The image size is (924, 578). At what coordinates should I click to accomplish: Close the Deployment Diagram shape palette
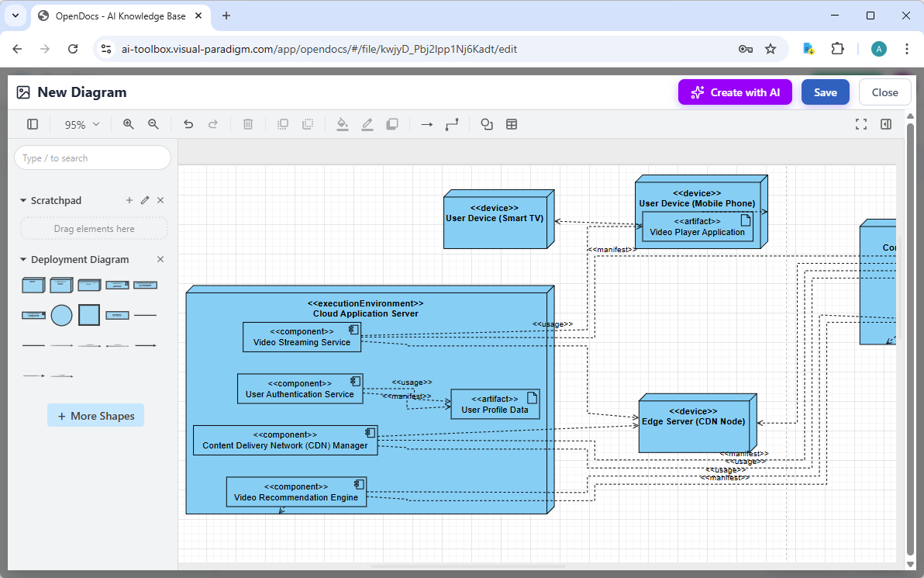coord(160,259)
